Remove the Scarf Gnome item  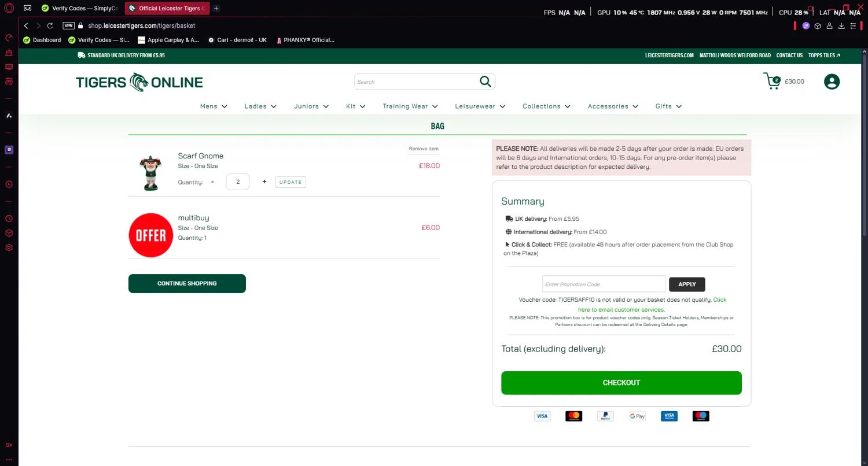(424, 149)
